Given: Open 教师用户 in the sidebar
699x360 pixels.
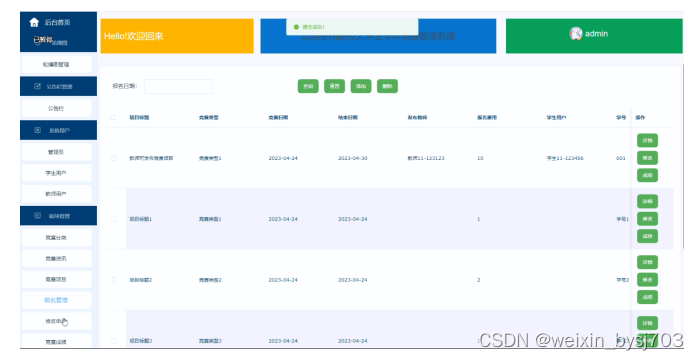Looking at the screenshot, I should [56, 194].
